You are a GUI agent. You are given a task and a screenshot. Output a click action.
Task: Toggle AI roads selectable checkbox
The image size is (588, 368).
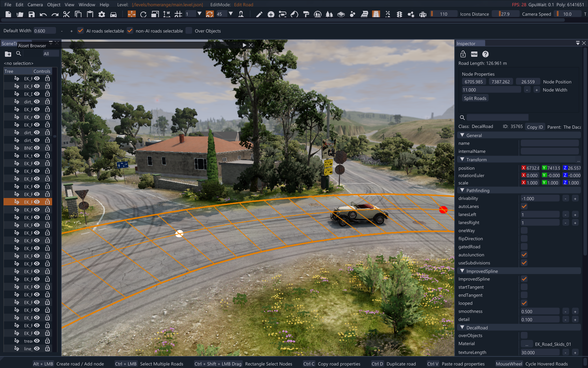[x=80, y=30]
